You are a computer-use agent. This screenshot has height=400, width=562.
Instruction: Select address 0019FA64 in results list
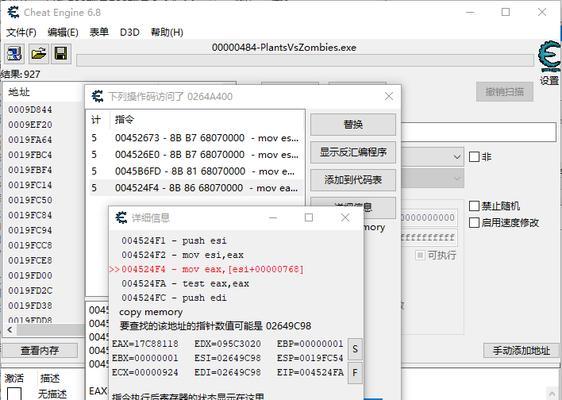(30, 140)
